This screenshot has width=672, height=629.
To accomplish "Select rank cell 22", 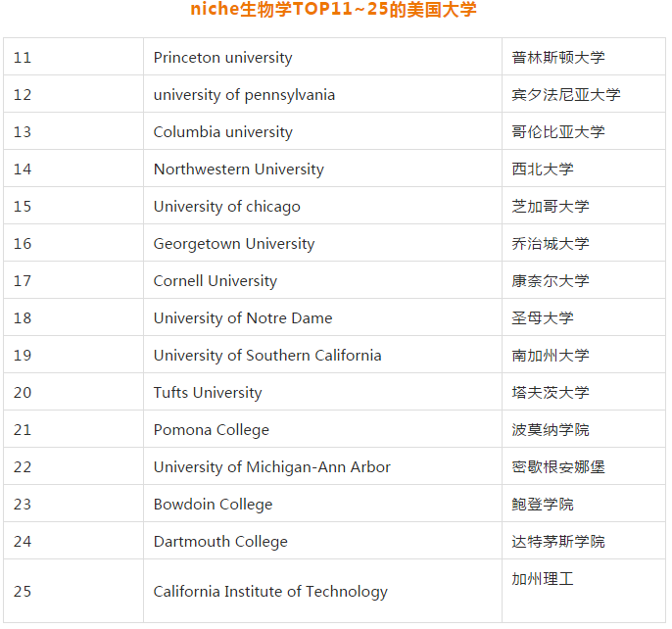I will 73,467.
